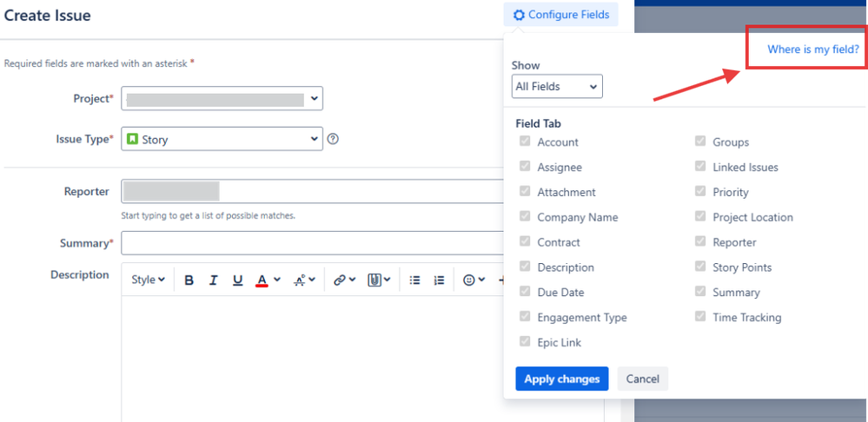Click the Show label above dropdown
868x422 pixels.
526,65
